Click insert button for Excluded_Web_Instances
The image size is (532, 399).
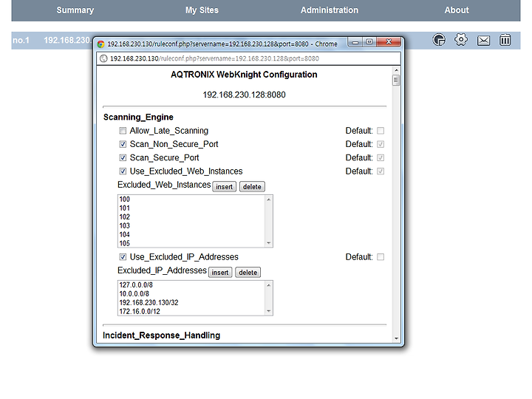225,187
